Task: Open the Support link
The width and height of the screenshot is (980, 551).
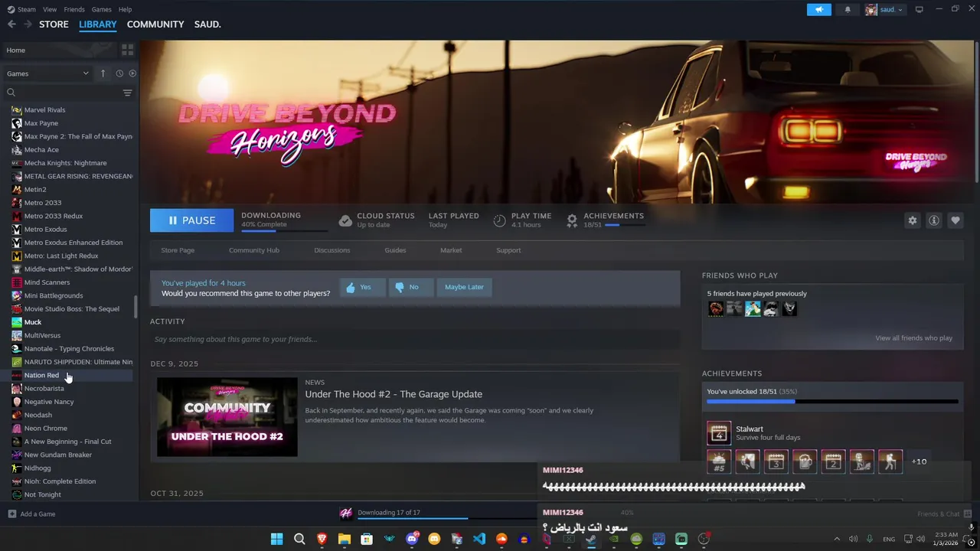Action: (508, 250)
